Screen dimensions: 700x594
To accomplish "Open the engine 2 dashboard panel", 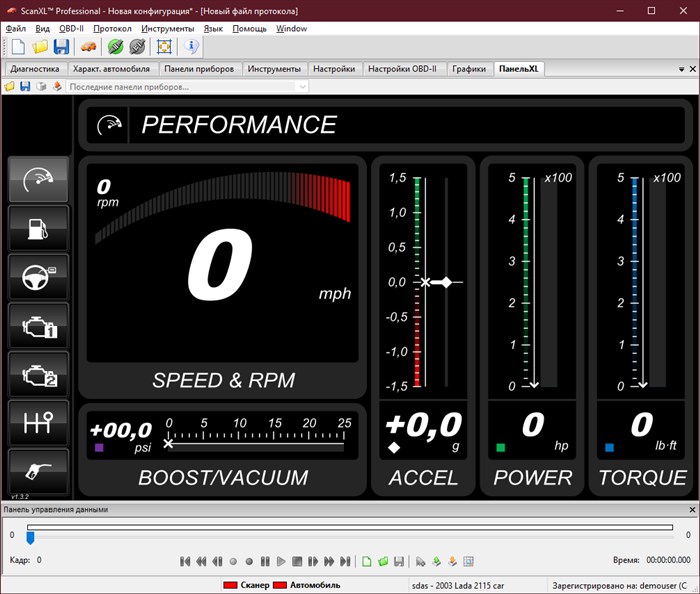I will click(39, 375).
